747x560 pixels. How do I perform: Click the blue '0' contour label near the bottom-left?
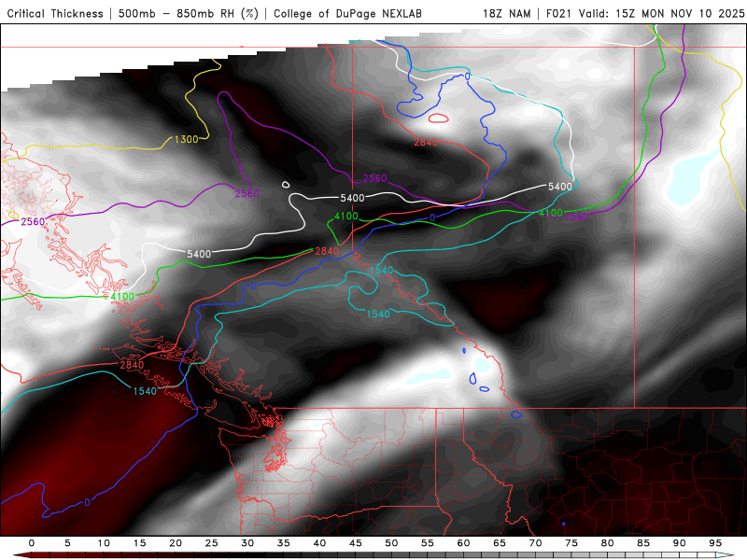(x=87, y=502)
